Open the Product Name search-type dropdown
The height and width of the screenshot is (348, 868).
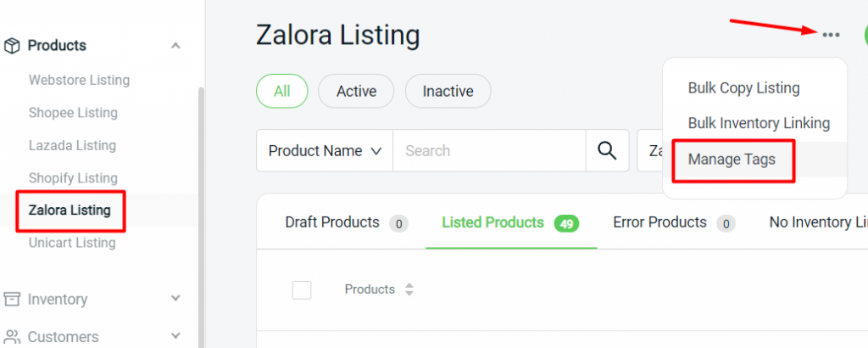[325, 151]
